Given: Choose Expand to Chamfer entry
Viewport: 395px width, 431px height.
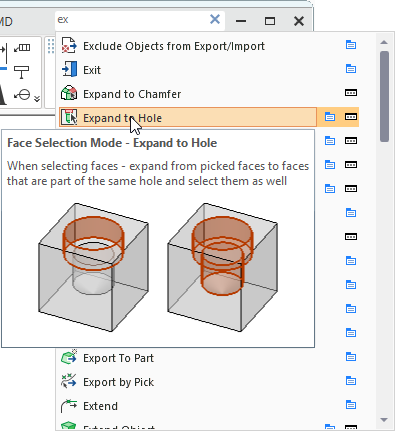Looking at the screenshot, I should coord(132,94).
